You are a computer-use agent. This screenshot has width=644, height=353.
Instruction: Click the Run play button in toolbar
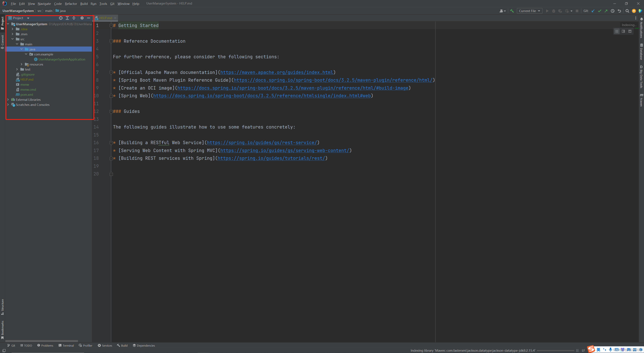point(547,11)
